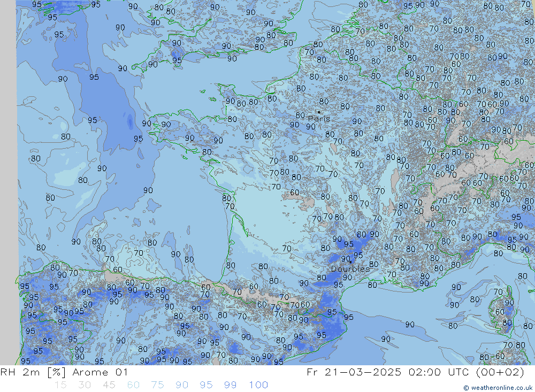Click the Dourbies location label

(x=350, y=269)
